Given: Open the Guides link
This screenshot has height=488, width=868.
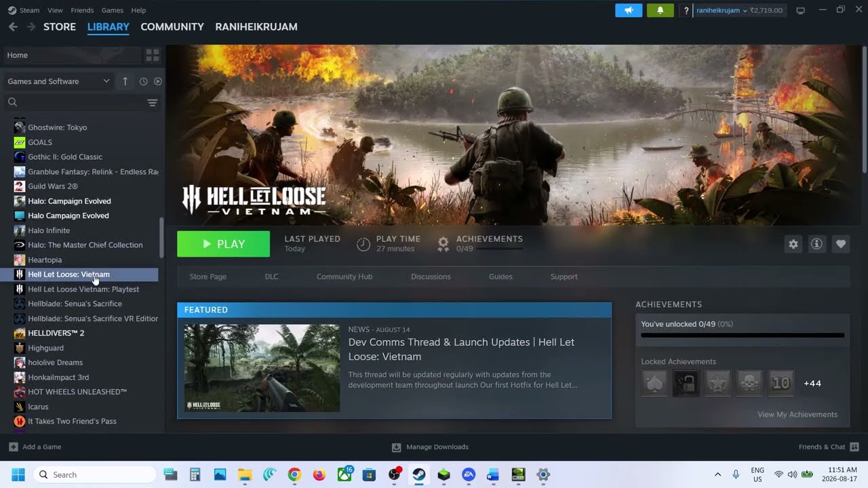Looking at the screenshot, I should 500,277.
